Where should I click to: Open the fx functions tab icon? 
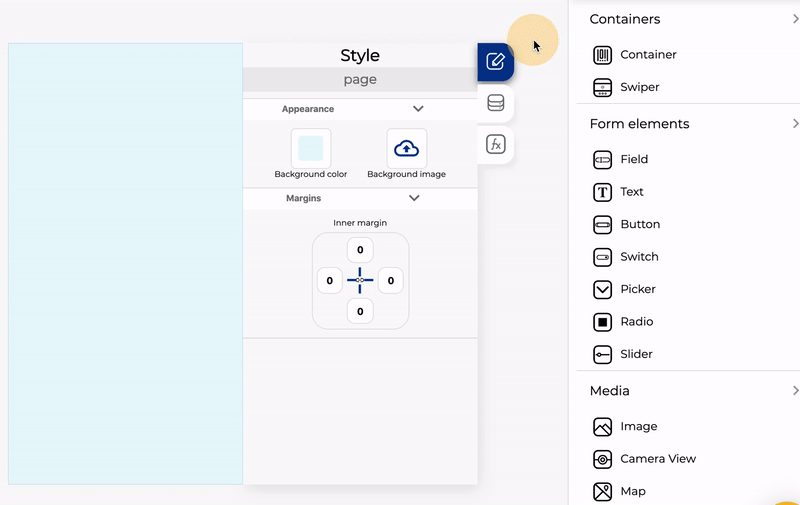[495, 144]
